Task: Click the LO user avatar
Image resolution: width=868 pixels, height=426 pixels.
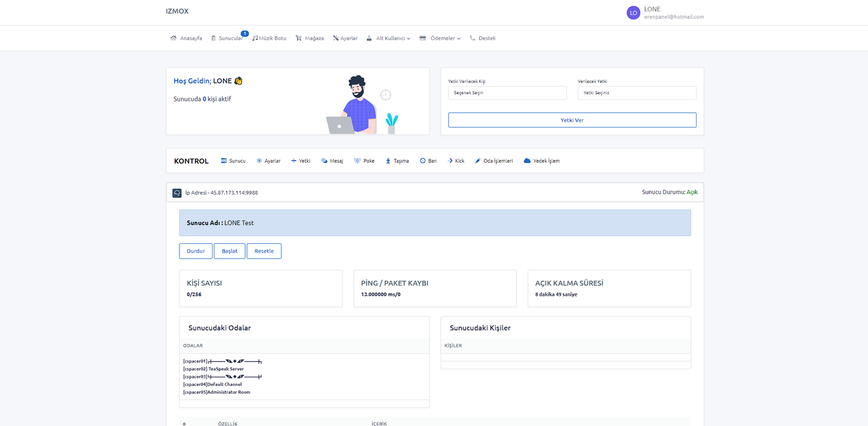Action: tap(633, 13)
